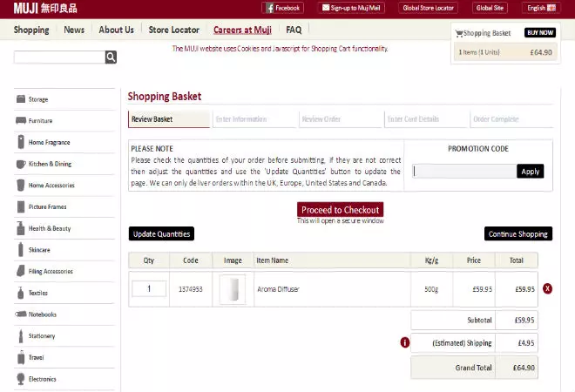This screenshot has width=575, height=392.
Task: Remove Aroma Diffuser with red X icon
Action: (547, 288)
